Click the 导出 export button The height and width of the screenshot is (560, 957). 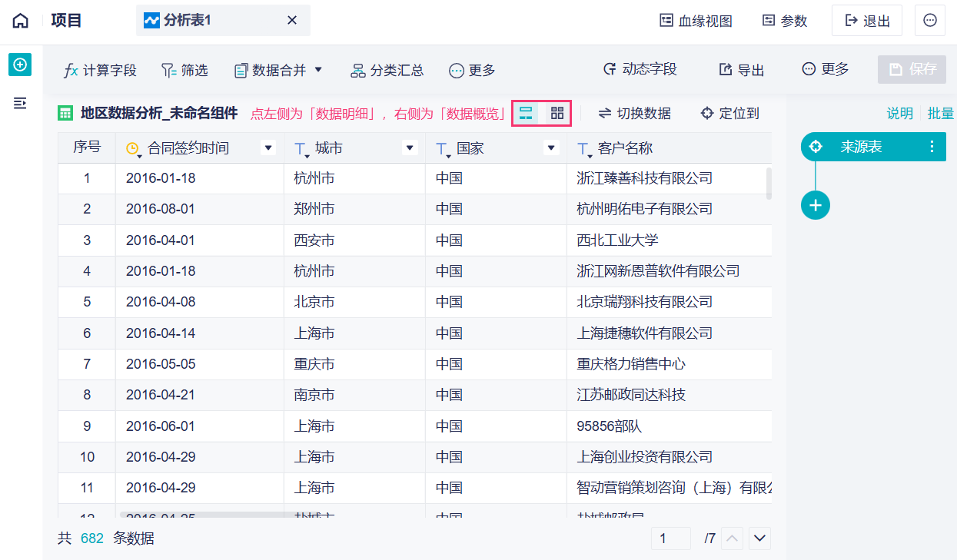tap(741, 70)
